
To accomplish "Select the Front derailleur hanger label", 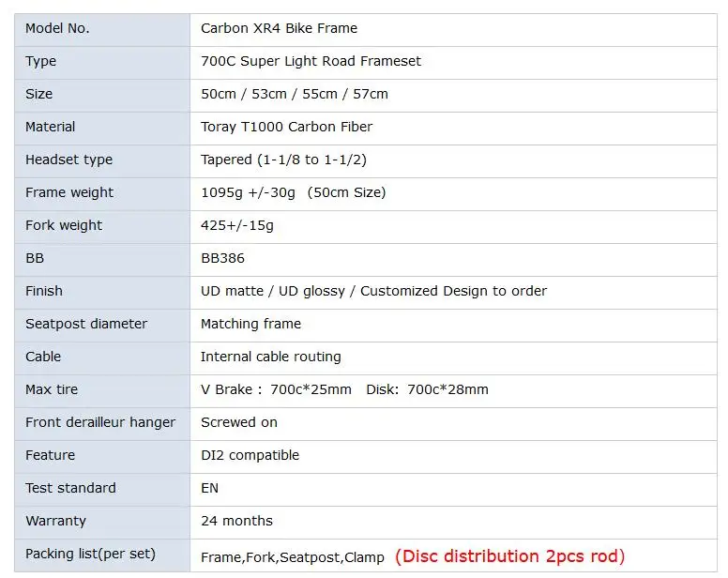I will [100, 422].
